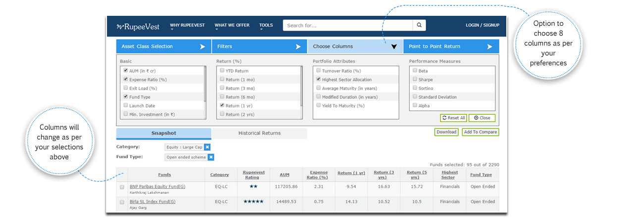Click the five-star rating of Birla SL Index Fund
The width and height of the screenshot is (644, 220).
[x=254, y=202]
